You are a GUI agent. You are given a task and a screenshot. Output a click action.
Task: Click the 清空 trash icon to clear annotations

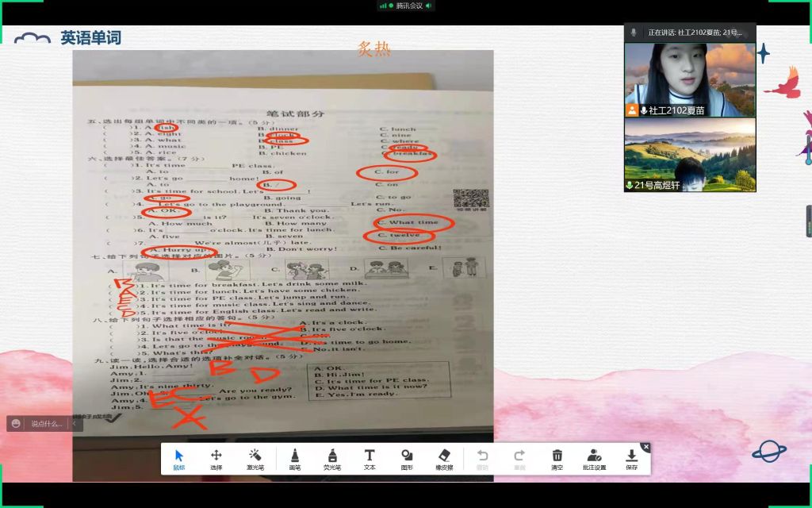557,459
